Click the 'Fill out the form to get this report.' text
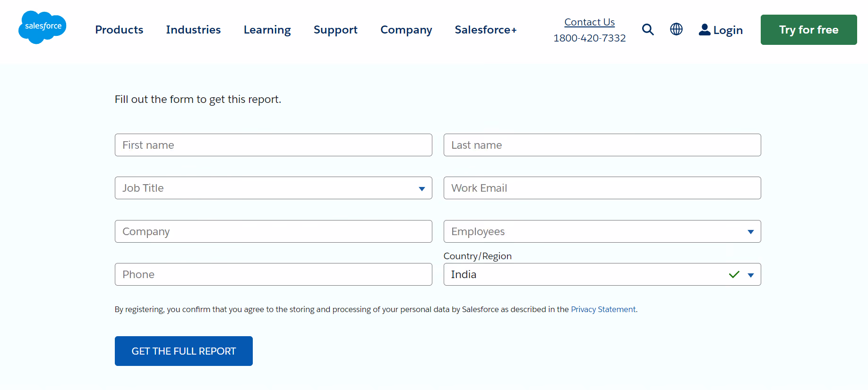 [198, 99]
